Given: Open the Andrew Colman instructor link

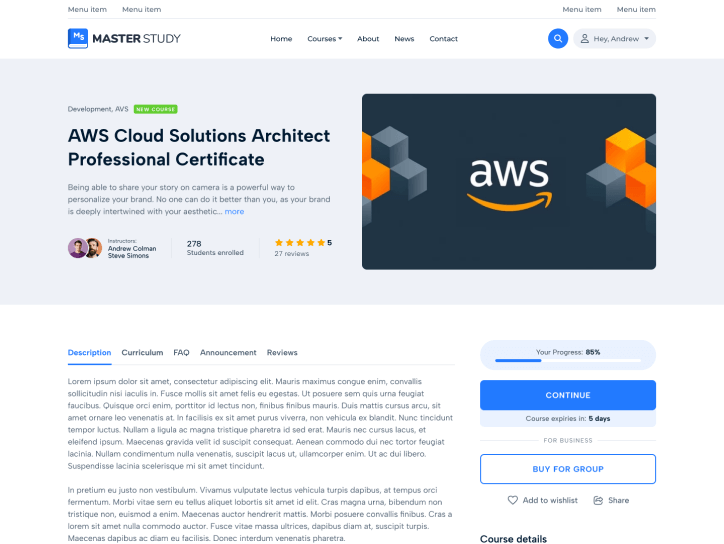Looking at the screenshot, I should 132,248.
